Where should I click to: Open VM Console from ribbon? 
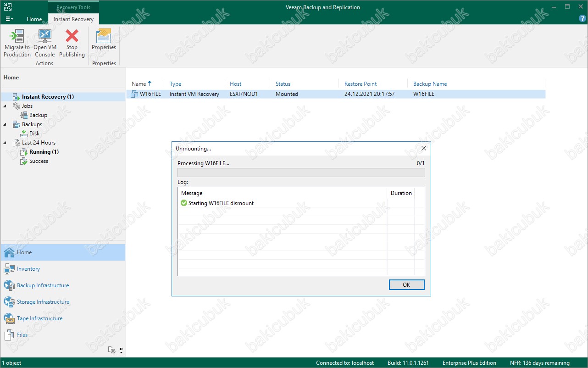point(45,44)
